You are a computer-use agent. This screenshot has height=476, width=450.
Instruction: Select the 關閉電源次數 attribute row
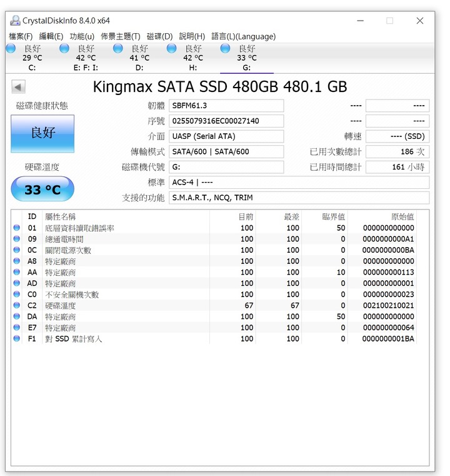(x=214, y=250)
